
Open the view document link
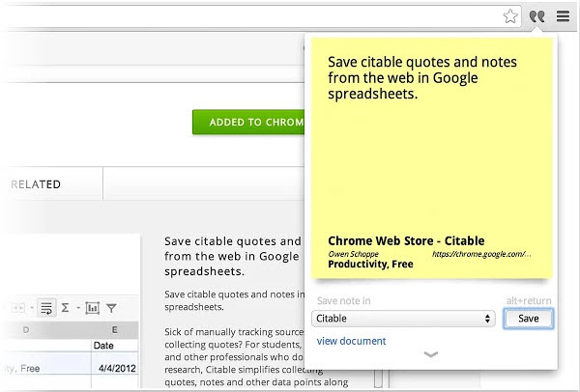click(351, 341)
